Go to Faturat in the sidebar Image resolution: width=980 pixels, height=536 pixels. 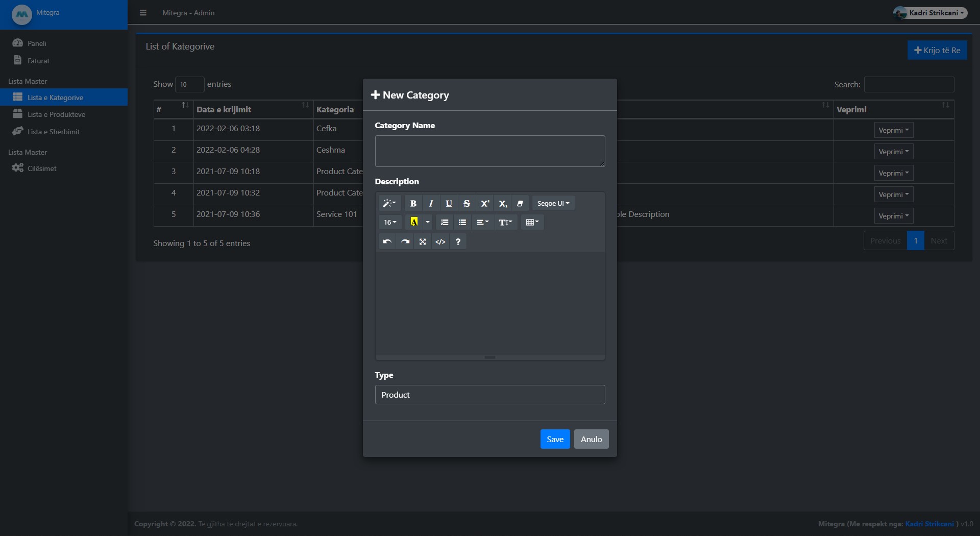38,61
